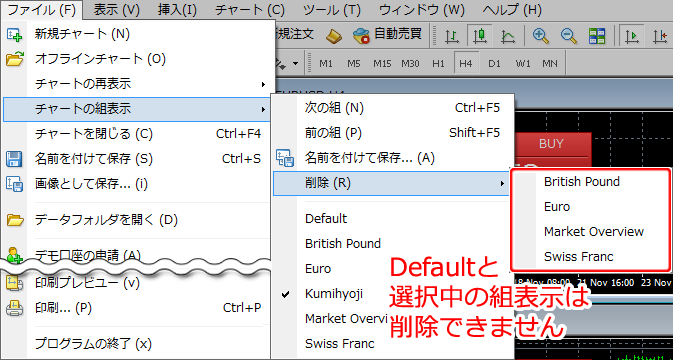Delete Swiss Franc profile in 削除 submenu
The width and height of the screenshot is (673, 360).
tap(590, 257)
